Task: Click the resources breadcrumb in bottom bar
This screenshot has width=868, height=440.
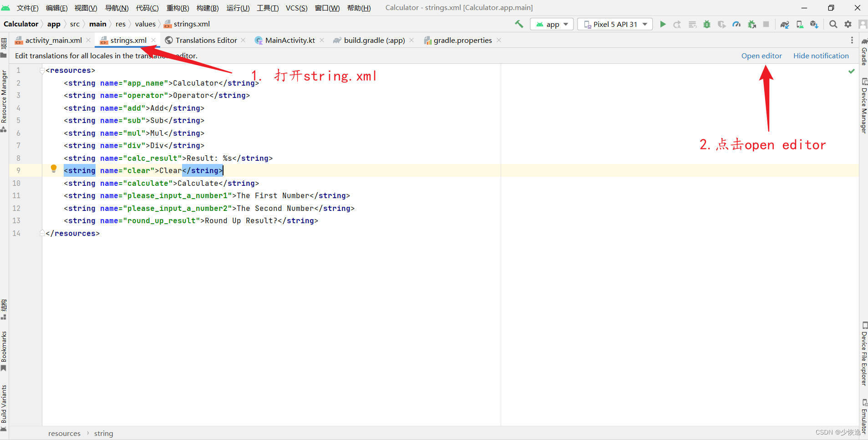Action: 64,433
